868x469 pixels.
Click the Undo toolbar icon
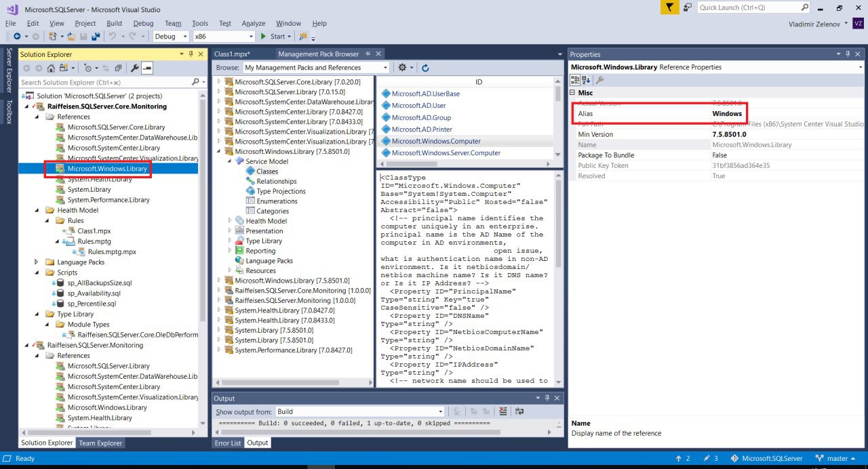pos(113,36)
